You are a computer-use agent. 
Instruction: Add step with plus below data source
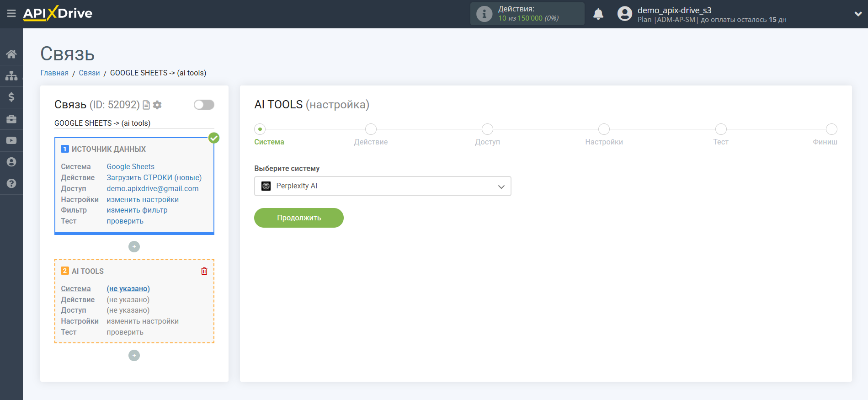(134, 246)
